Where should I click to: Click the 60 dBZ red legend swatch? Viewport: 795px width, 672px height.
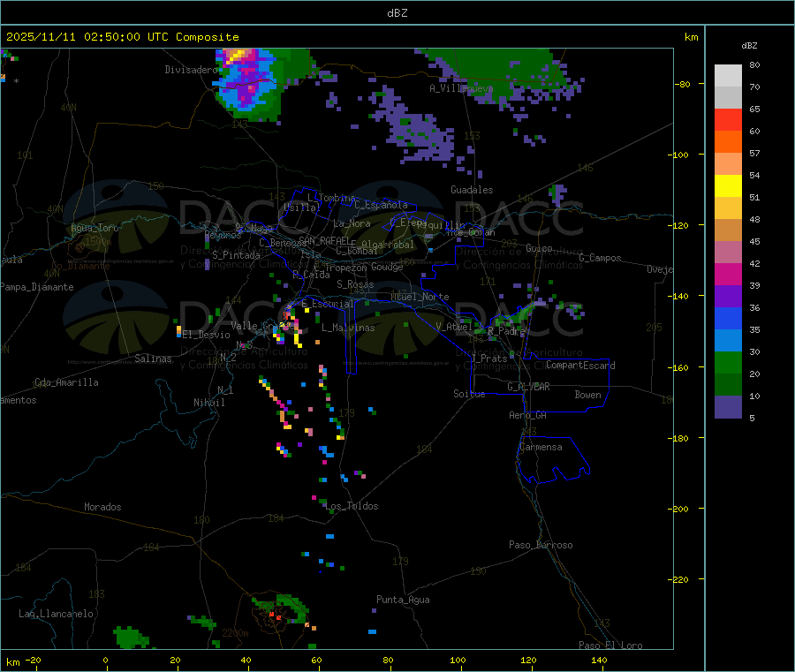[728, 119]
